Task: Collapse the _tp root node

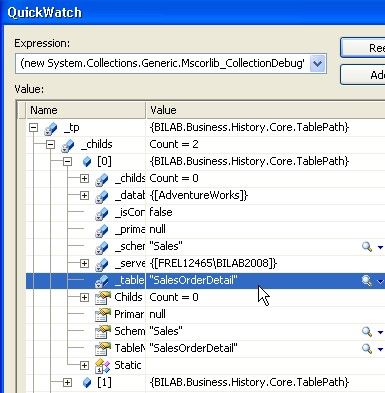Action: coord(33,127)
